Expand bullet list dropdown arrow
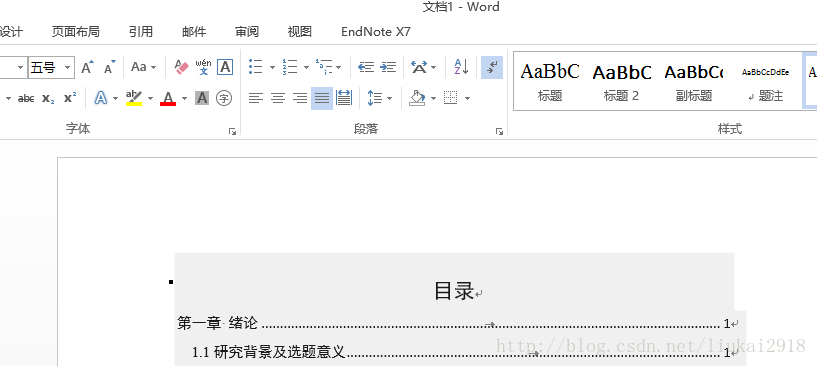Viewport: 817px width, 366px height. pyautogui.click(x=272, y=67)
